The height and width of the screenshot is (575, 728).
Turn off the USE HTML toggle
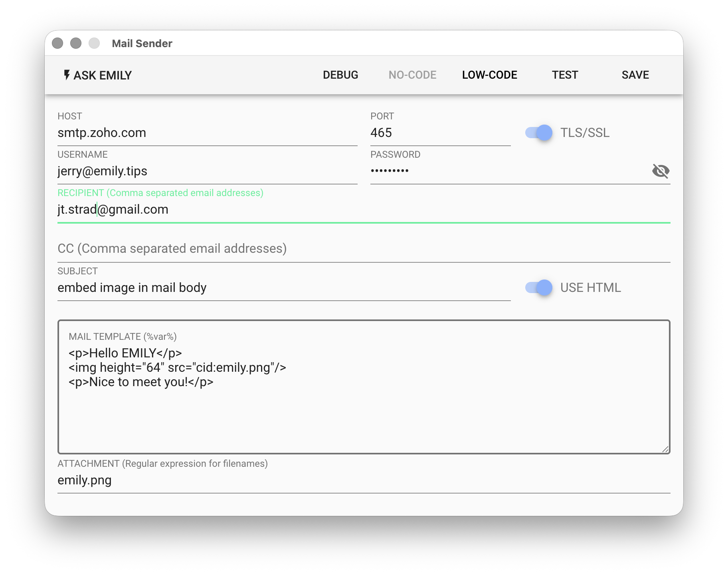539,287
